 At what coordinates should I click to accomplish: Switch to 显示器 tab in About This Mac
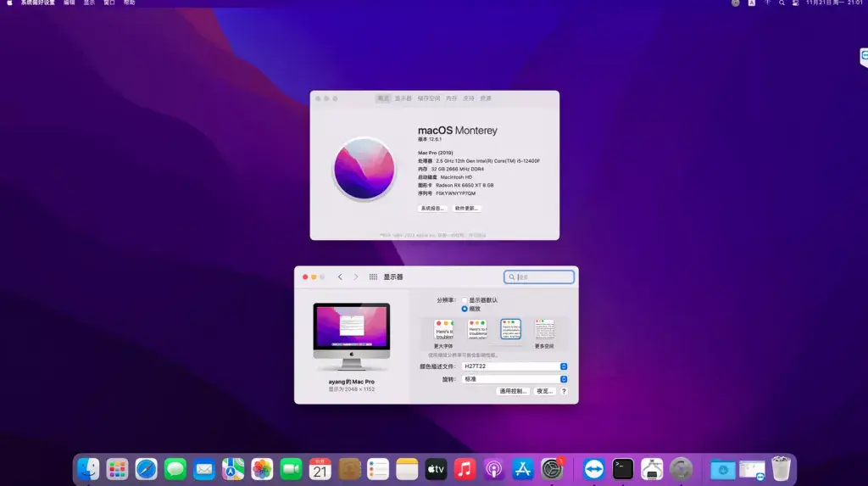click(403, 98)
